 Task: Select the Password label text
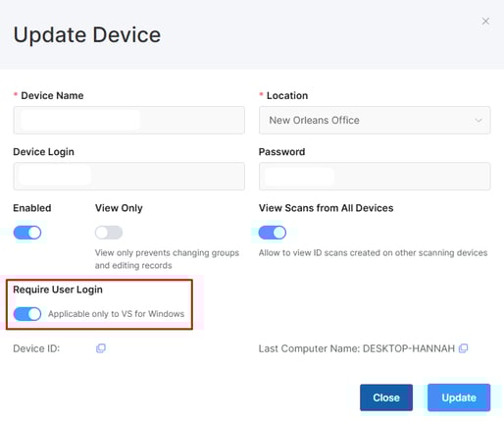coord(281,152)
